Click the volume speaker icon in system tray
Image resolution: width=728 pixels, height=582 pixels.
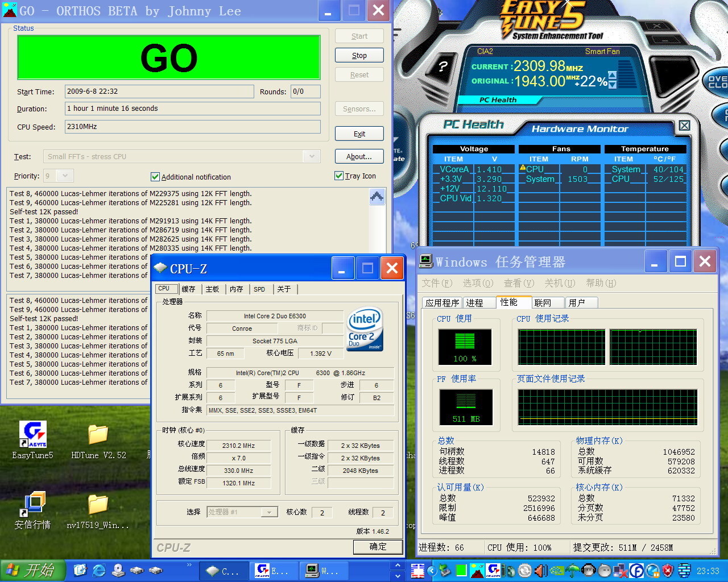coord(541,571)
